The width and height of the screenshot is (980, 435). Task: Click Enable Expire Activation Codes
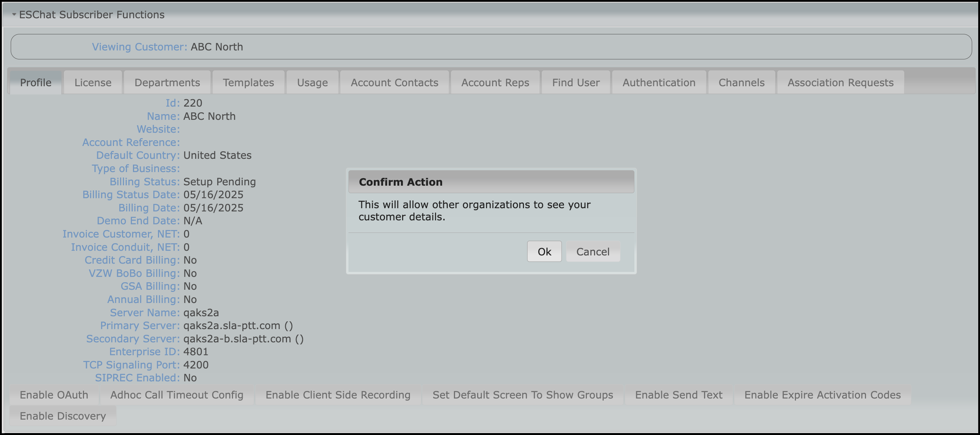coord(822,395)
